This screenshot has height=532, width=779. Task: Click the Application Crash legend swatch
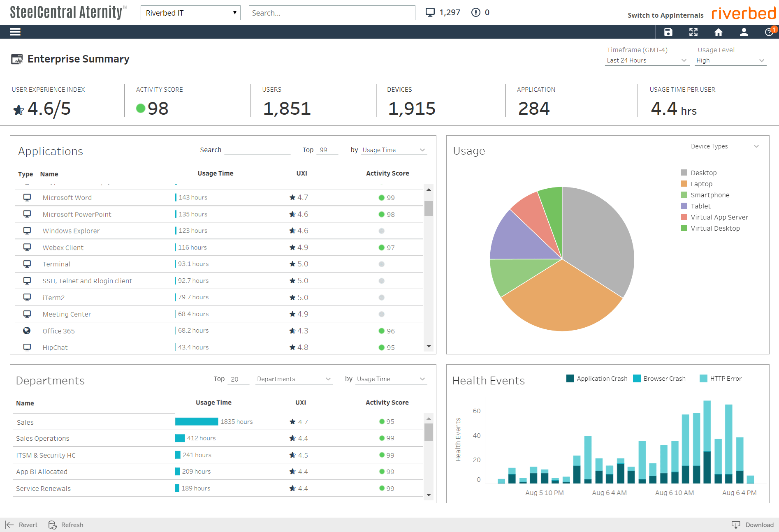570,379
